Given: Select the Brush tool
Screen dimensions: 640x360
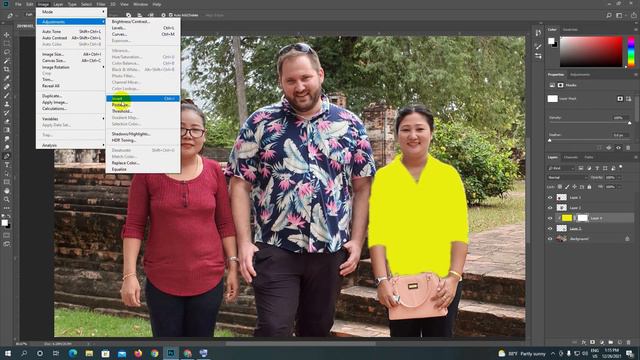Looking at the screenshot, I should tap(7, 96).
